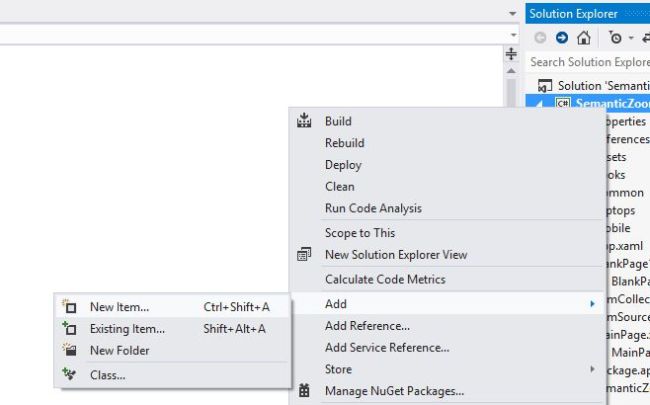Click the Class icon in submenu
The image size is (650, 405).
click(x=70, y=375)
